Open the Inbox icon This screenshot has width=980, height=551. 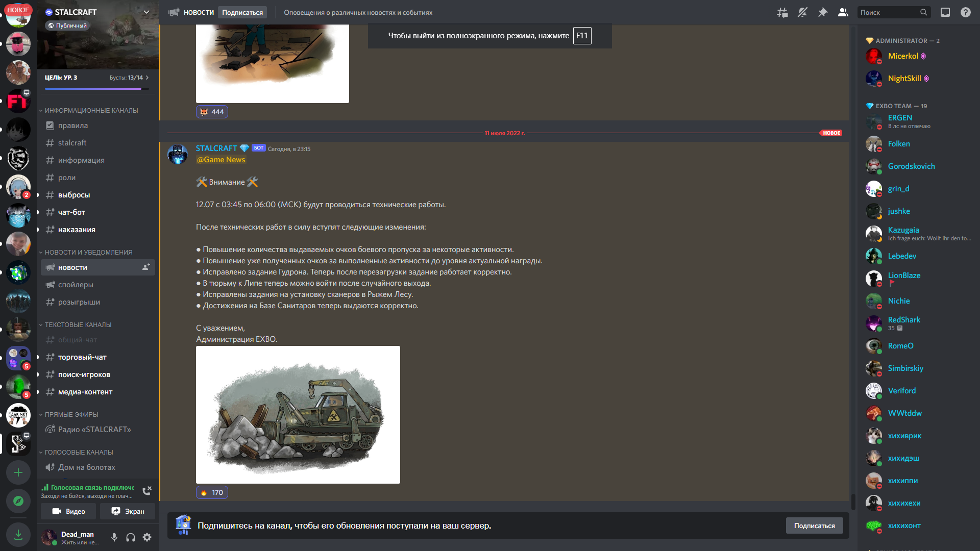pyautogui.click(x=945, y=12)
